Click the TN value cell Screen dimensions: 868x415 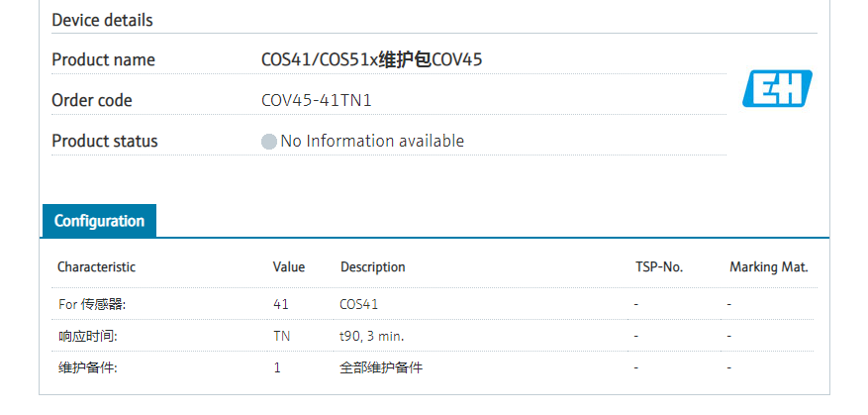282,336
